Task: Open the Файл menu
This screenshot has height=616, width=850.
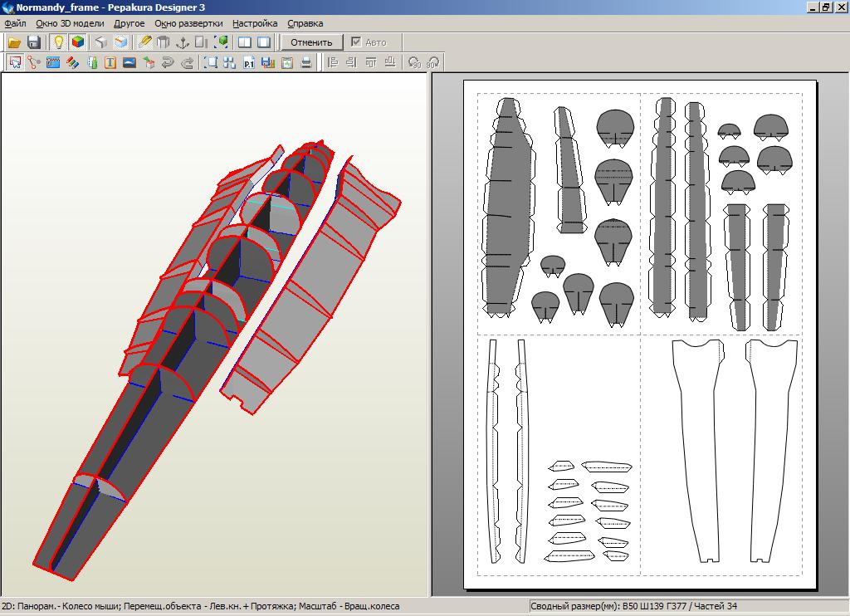Action: 15,23
